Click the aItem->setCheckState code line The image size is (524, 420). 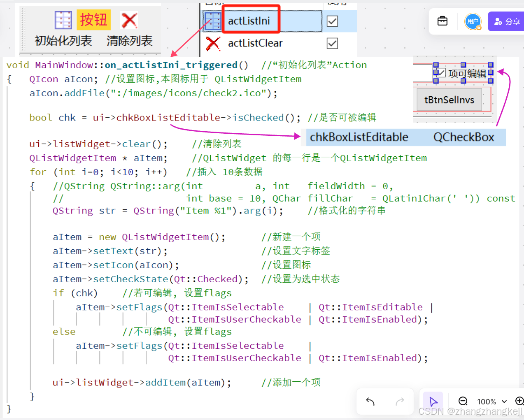pyautogui.click(x=151, y=279)
